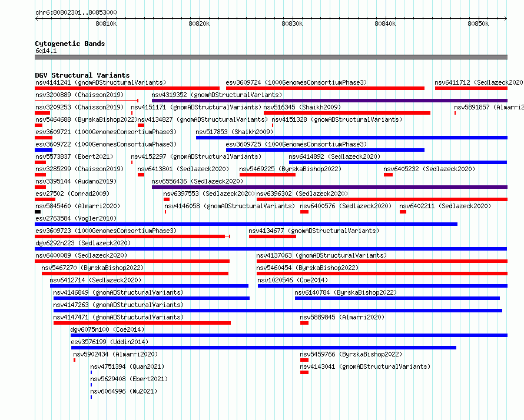This screenshot has height=420, width=524.
Task: Open nsv1020546 Coe2014 variant
Action: click(x=293, y=280)
